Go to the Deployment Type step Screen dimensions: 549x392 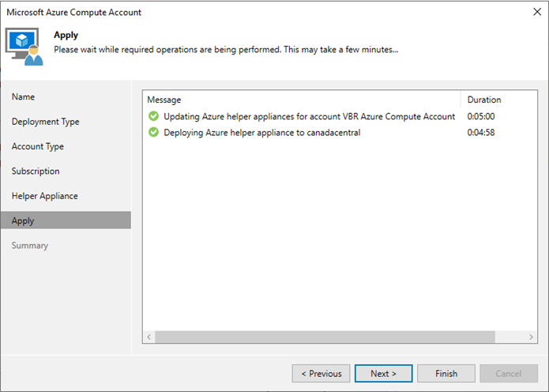tap(46, 122)
